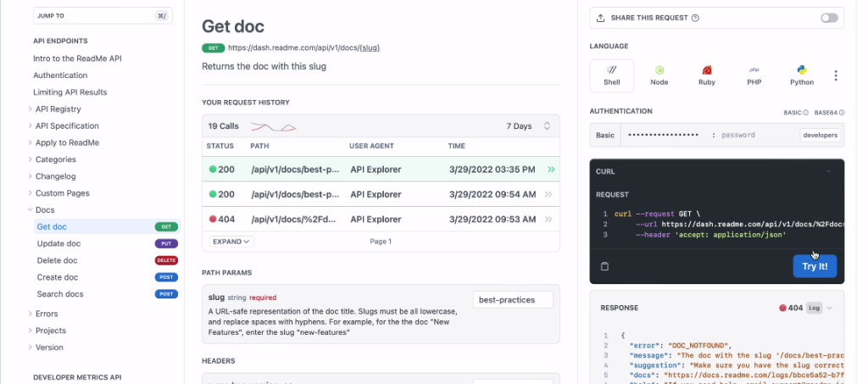Select the Python language icon

pyautogui.click(x=802, y=70)
